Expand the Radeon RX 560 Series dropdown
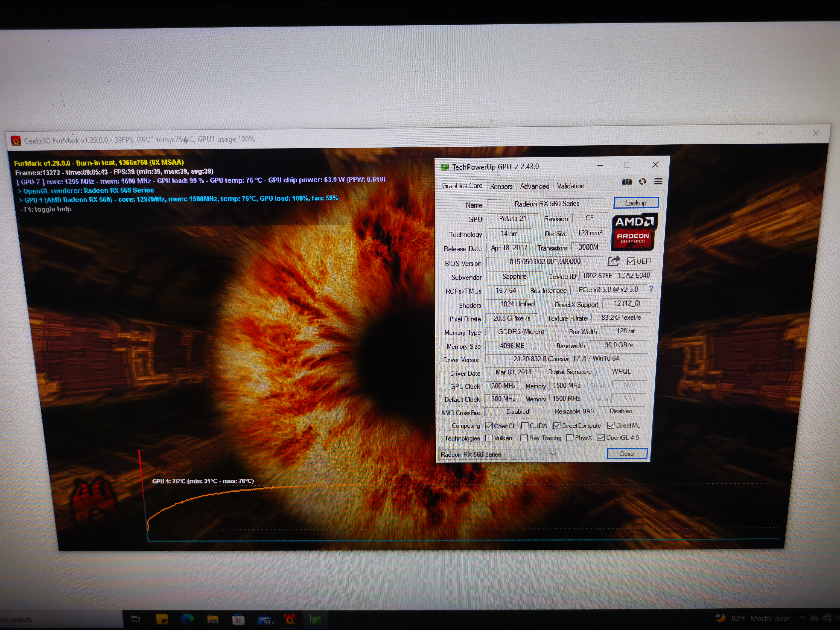 [553, 454]
